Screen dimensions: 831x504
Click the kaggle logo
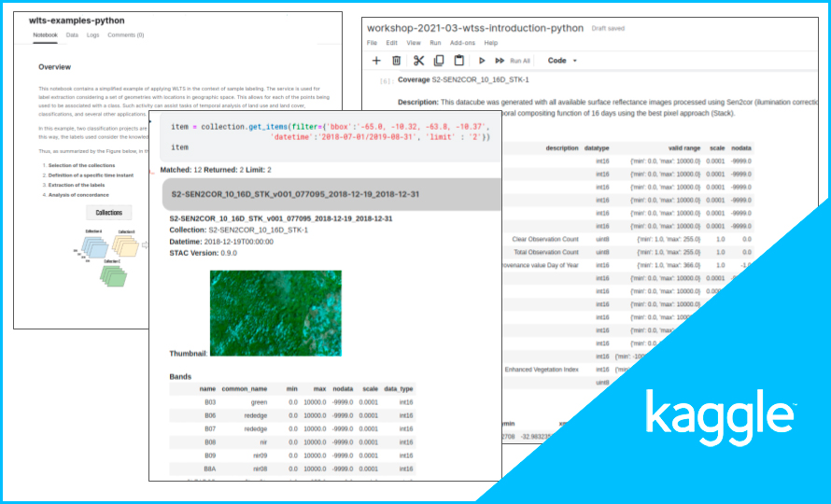(722, 418)
